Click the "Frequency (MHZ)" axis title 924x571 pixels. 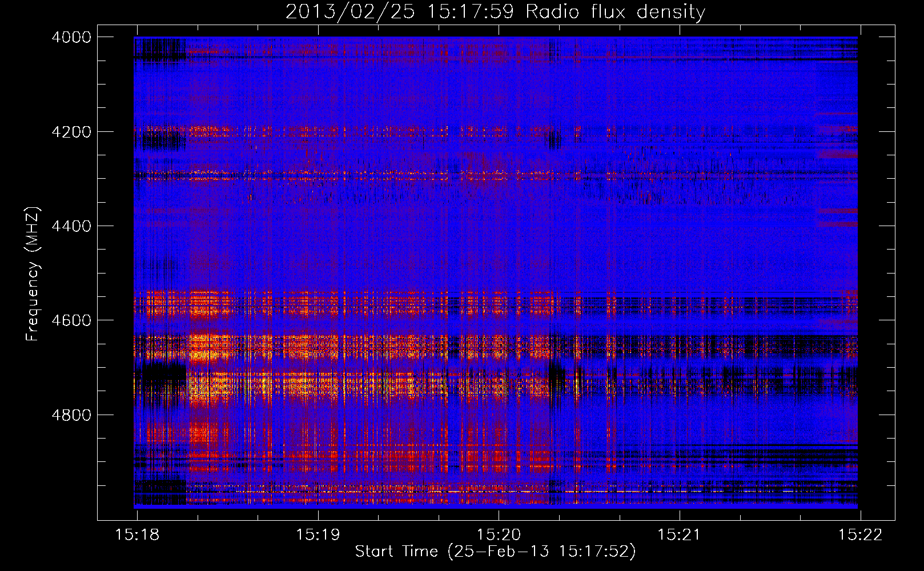[33, 274]
